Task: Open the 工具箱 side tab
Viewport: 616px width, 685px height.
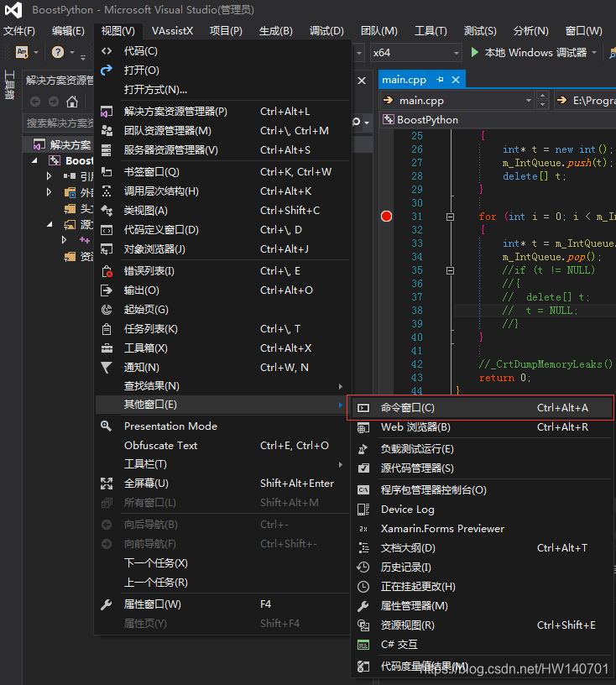Action: pyautogui.click(x=9, y=85)
